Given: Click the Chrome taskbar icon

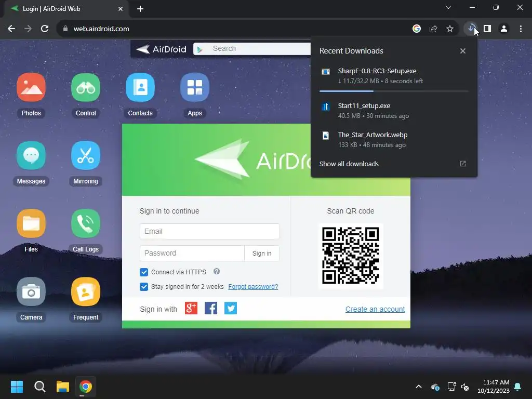Looking at the screenshot, I should tap(86, 387).
